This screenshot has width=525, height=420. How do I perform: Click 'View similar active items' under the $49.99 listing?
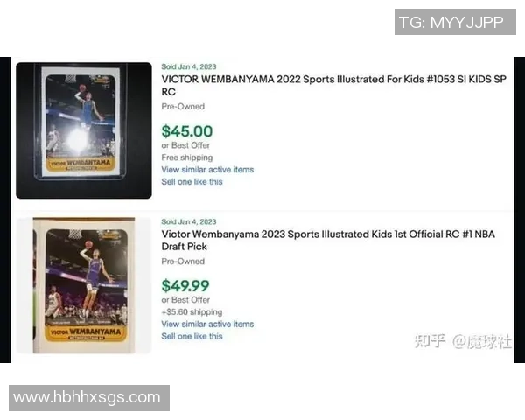tap(207, 325)
